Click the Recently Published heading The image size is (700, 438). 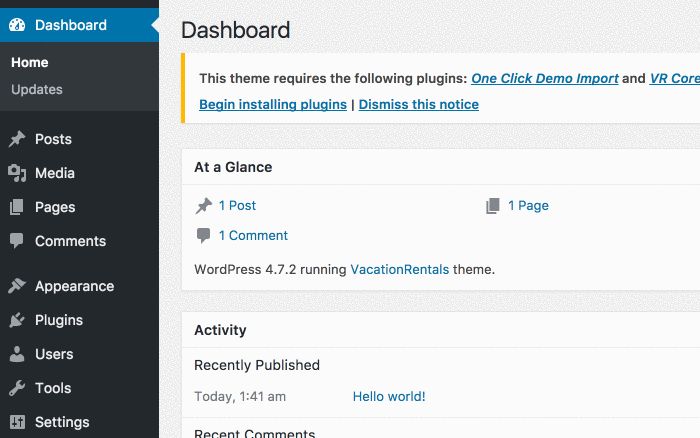click(x=257, y=365)
